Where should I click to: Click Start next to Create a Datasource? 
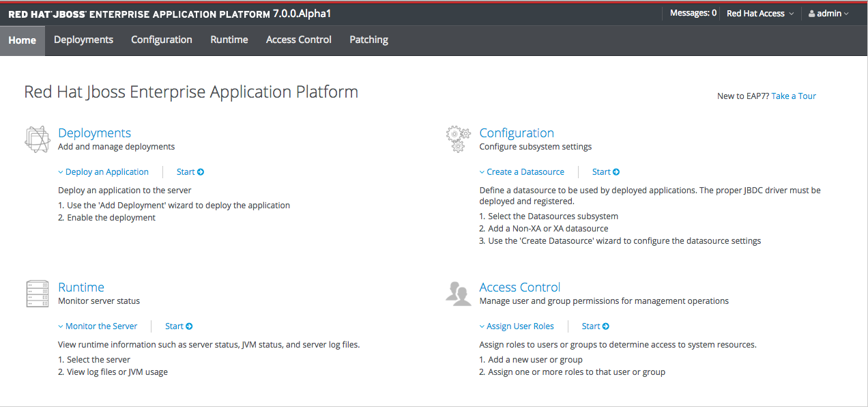point(606,172)
